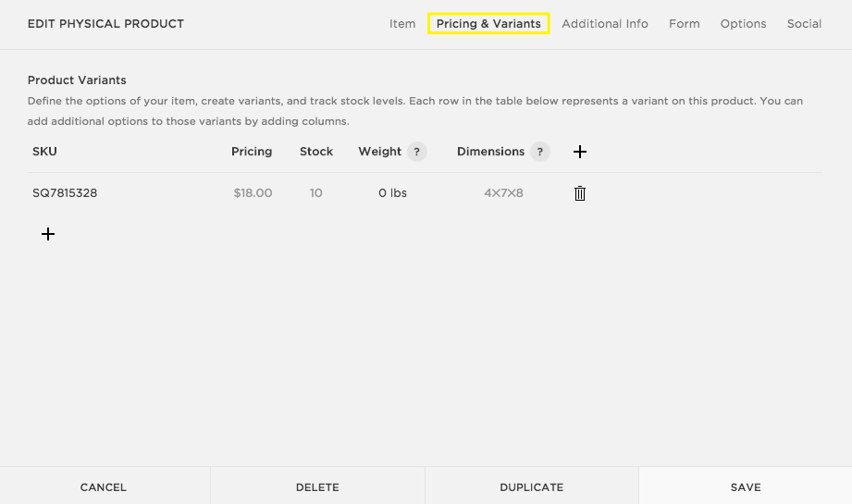Edit the $18.00 pricing value
This screenshot has width=852, height=504.
[x=253, y=193]
